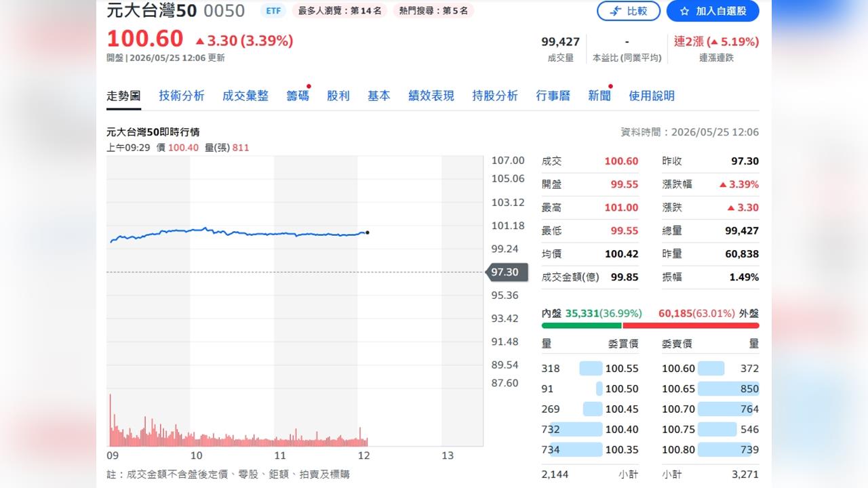Open the 基本 tab
Screen dimensions: 868x488
[379, 96]
